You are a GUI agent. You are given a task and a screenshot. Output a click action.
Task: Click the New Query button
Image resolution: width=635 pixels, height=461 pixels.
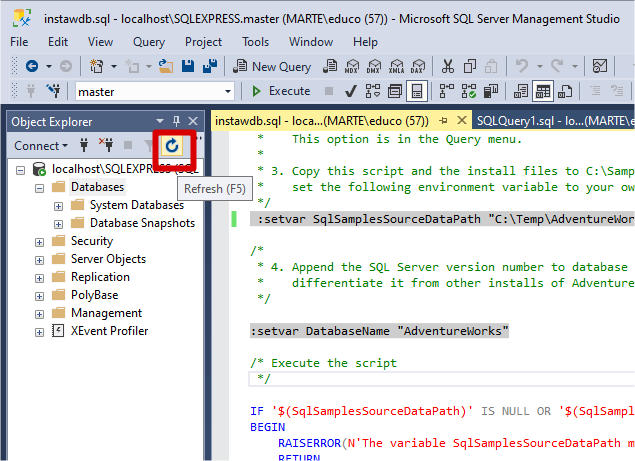(273, 66)
